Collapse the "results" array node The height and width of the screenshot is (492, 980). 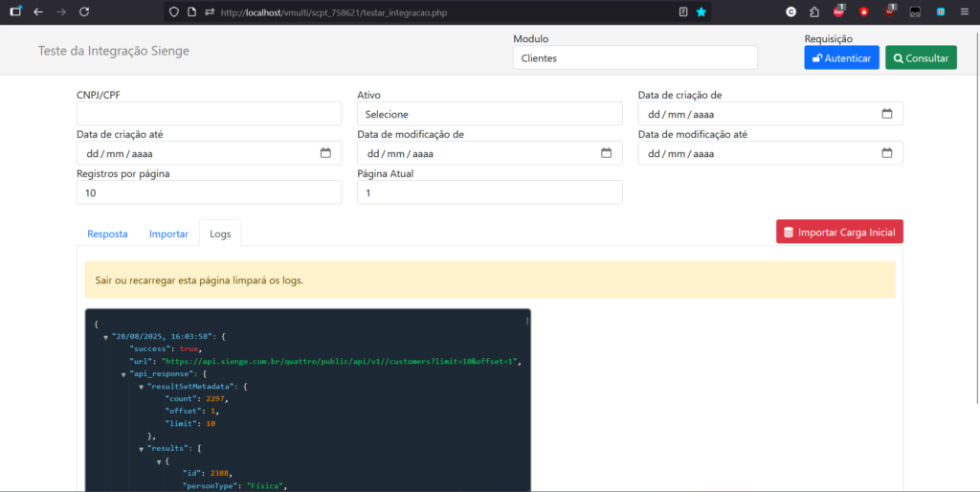(x=141, y=449)
